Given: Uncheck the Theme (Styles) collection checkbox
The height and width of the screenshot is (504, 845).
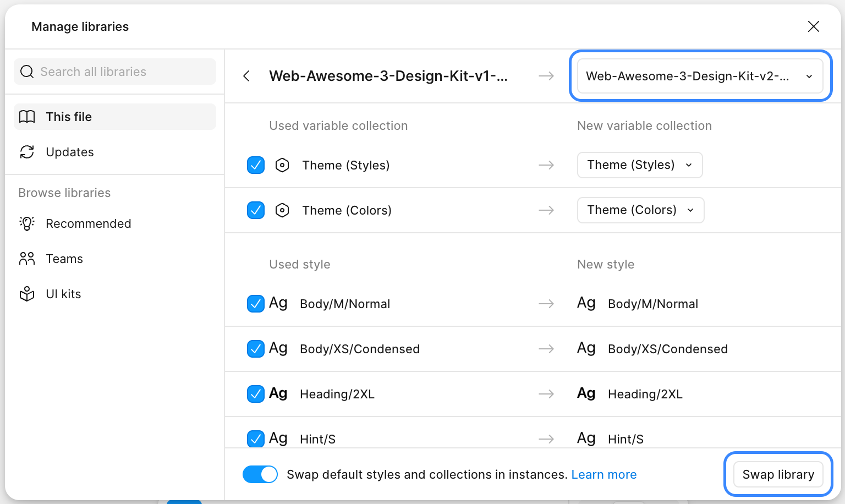Looking at the screenshot, I should click(256, 165).
